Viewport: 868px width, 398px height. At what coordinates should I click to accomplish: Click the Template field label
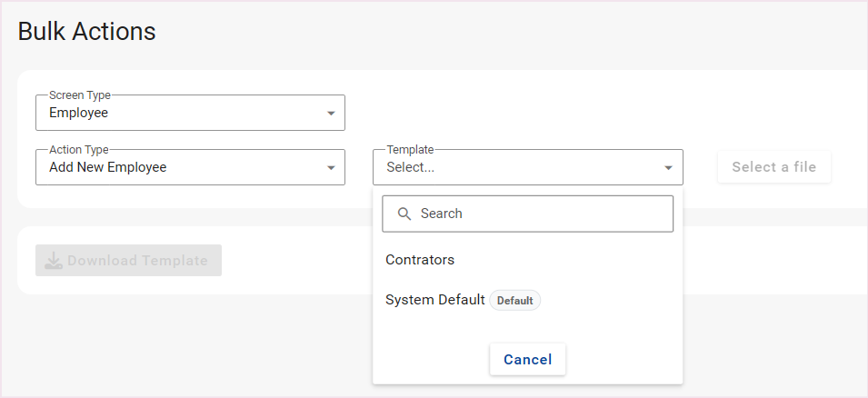(x=410, y=149)
